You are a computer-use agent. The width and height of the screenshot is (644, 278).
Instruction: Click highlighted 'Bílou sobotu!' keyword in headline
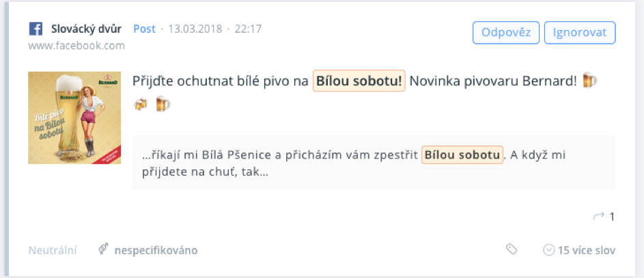[359, 82]
